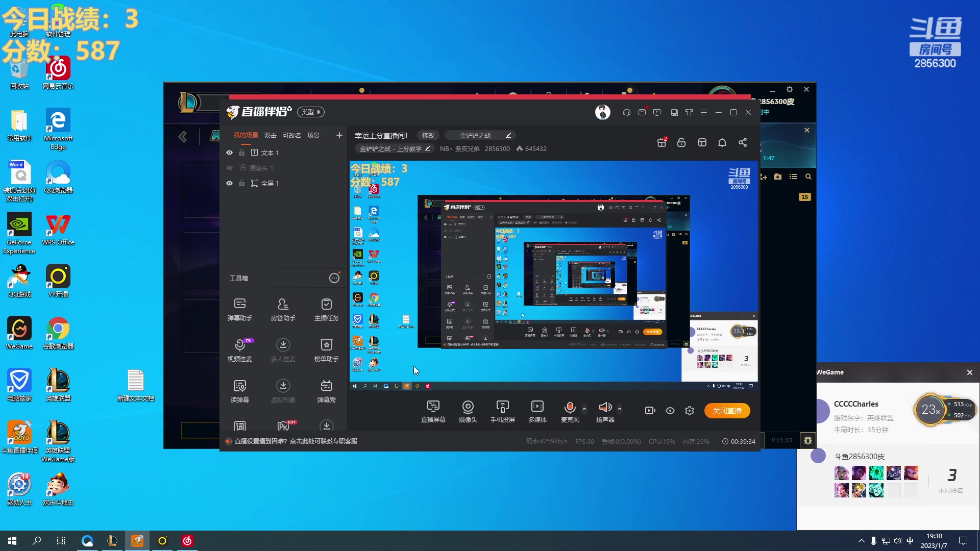980x551 pixels.
Task: Open NetEase Cloud Music in taskbar
Action: point(187,541)
